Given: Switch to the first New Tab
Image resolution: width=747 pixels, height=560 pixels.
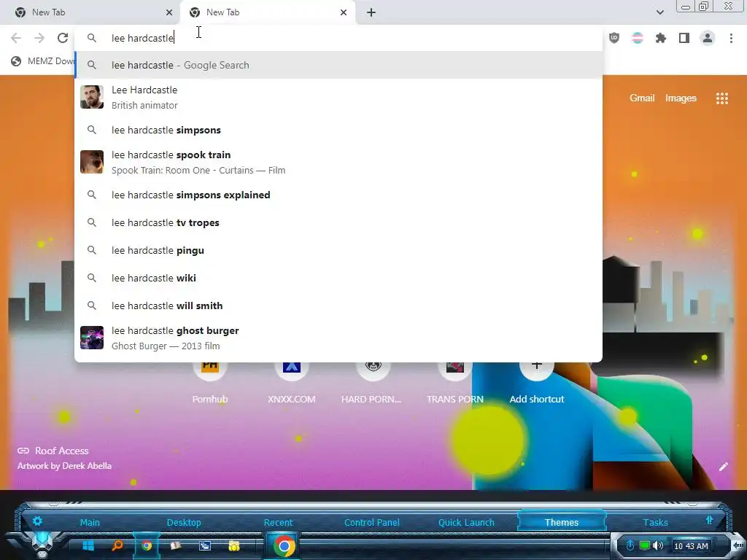Looking at the screenshot, I should [x=90, y=12].
